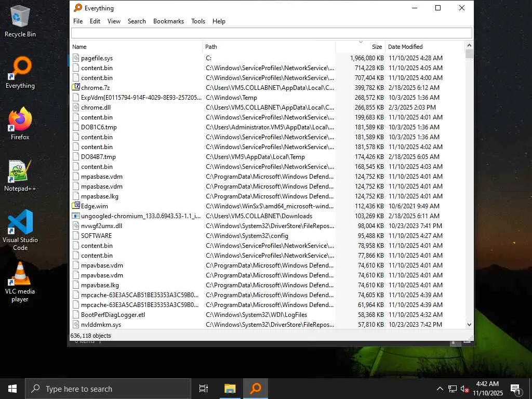Click the 2/3/2025 2:03 PM date cell
This screenshot has width=532, height=399.
point(412,107)
